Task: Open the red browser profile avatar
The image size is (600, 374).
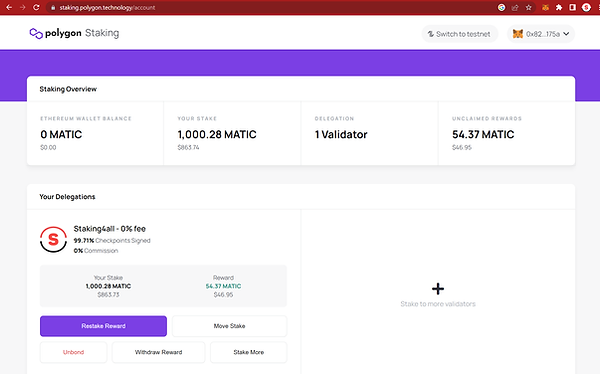Action: [586, 7]
